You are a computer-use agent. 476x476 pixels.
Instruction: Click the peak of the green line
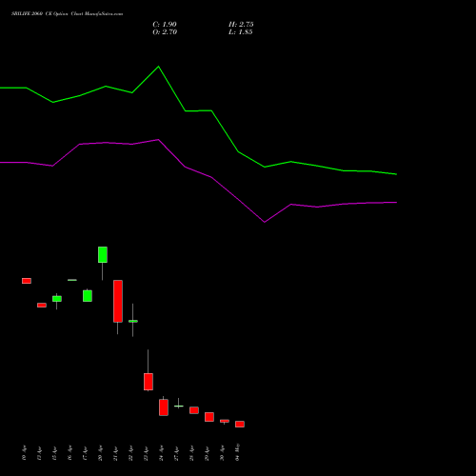(x=158, y=67)
